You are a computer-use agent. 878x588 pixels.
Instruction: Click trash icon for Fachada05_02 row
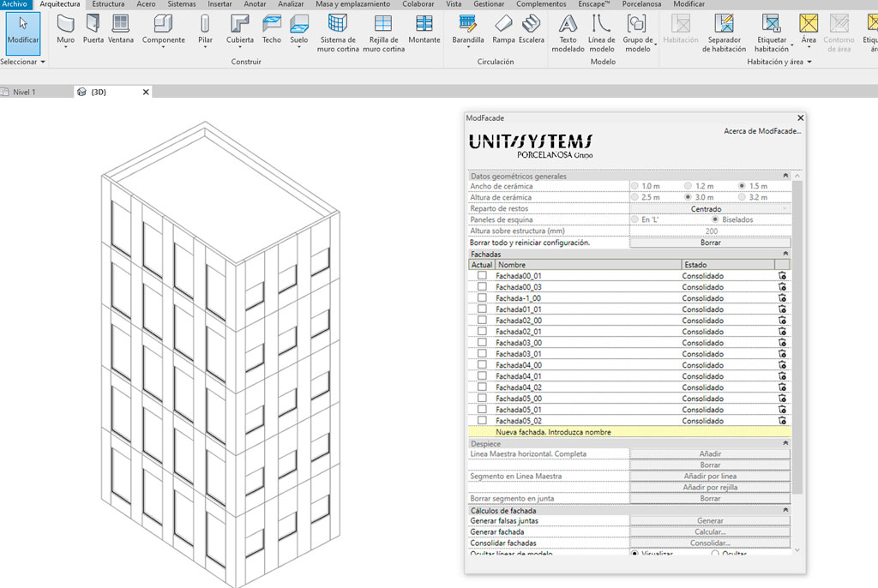pos(782,421)
